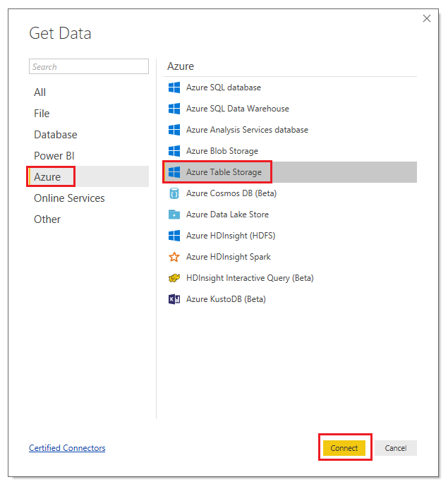Choose Azure Cosmos DB (Beta)
Screen dimensions: 448x489
tap(290, 193)
